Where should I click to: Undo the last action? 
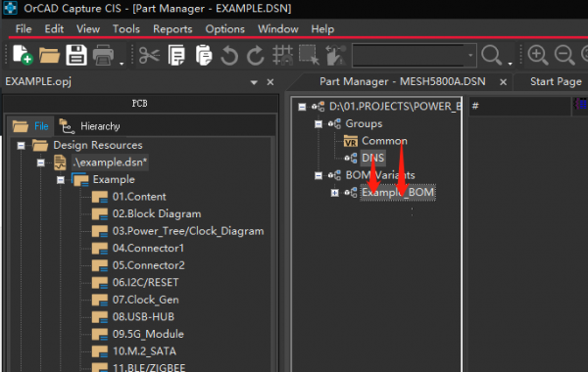229,56
